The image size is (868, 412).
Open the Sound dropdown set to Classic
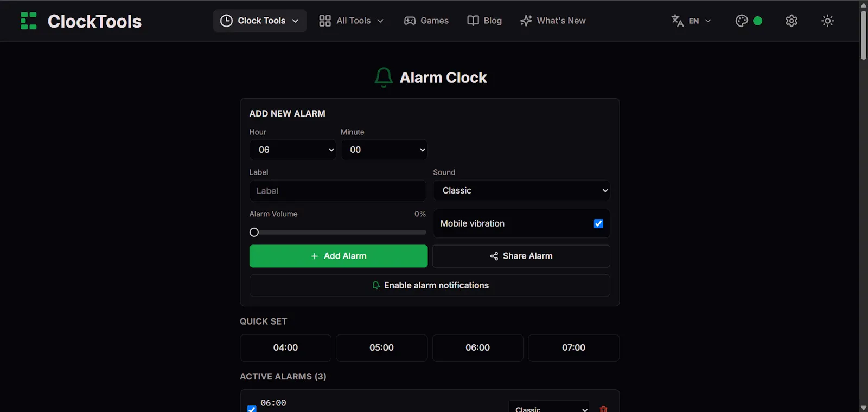pos(521,190)
